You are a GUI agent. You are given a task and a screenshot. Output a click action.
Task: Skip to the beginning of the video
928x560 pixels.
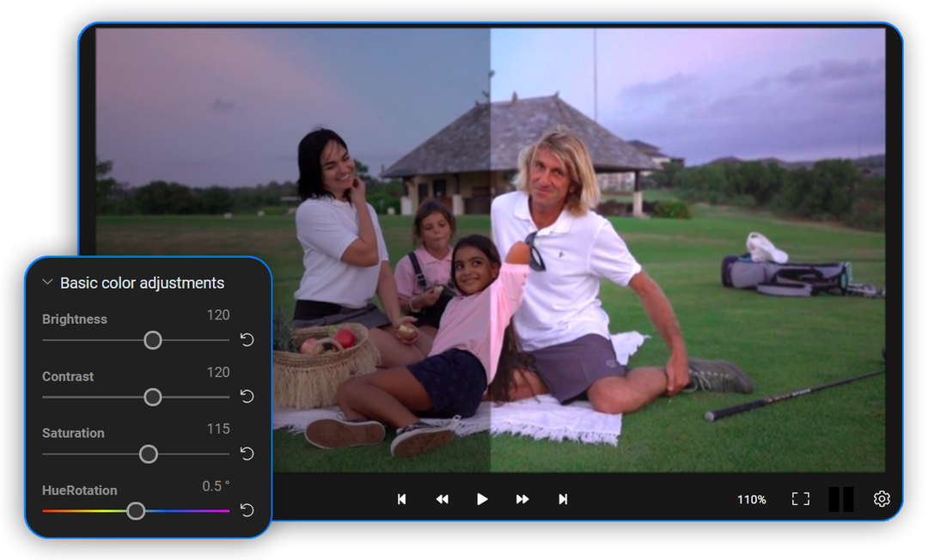point(401,498)
